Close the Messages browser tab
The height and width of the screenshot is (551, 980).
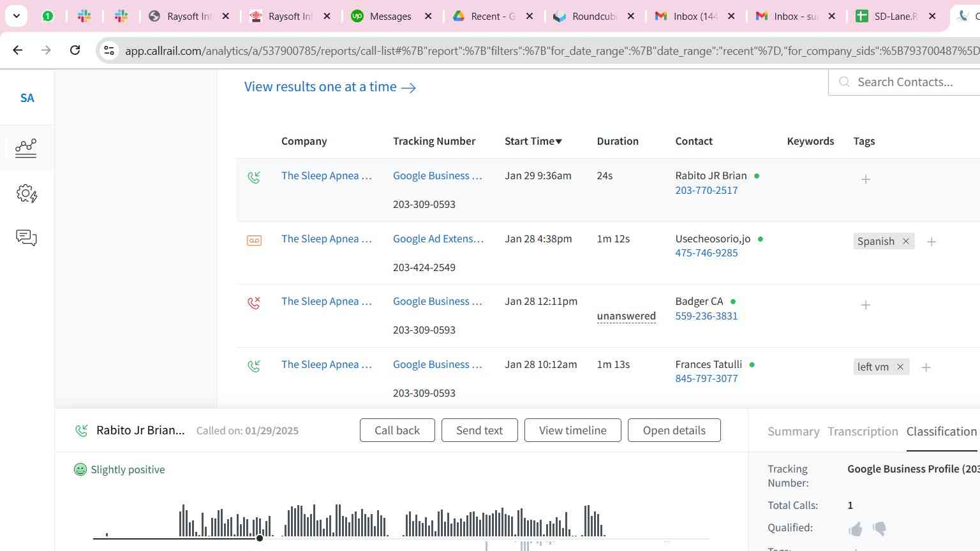428,17
